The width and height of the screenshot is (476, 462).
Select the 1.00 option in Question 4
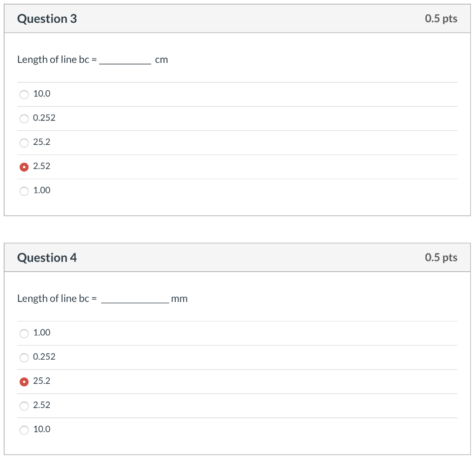(24, 333)
